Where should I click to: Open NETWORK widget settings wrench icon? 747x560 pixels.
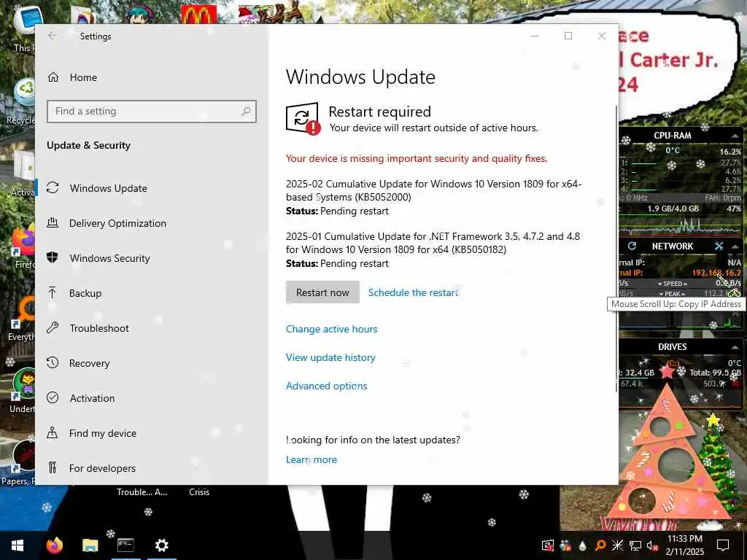point(719,246)
